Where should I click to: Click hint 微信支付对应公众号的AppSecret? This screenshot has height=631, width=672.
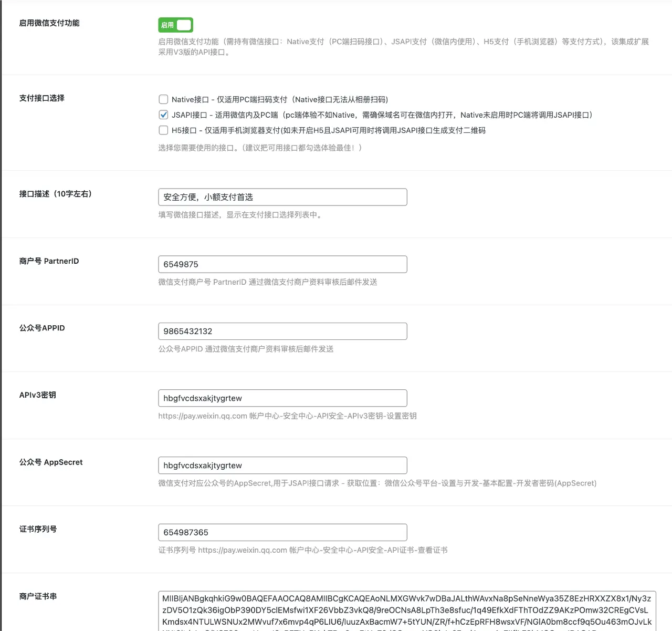pos(377,483)
